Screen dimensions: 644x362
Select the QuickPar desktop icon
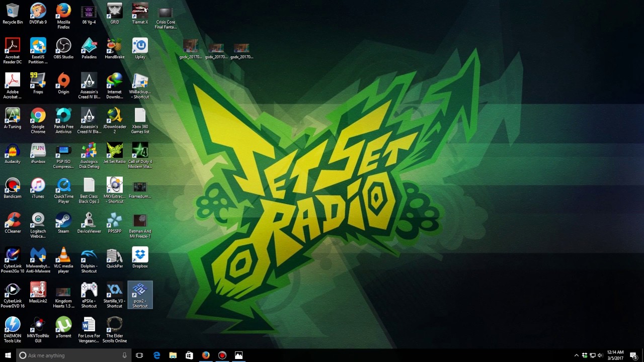tap(115, 258)
